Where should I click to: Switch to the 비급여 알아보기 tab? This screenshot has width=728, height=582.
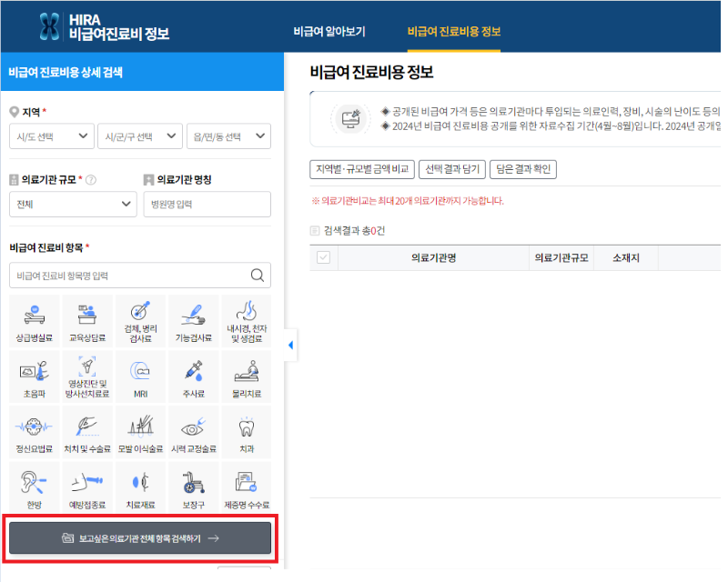(x=329, y=29)
